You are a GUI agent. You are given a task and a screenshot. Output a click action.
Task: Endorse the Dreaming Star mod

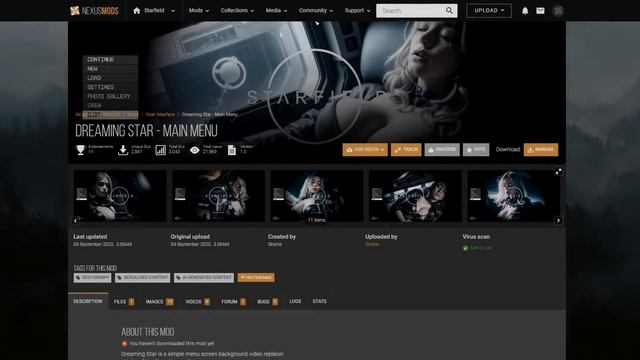442,150
